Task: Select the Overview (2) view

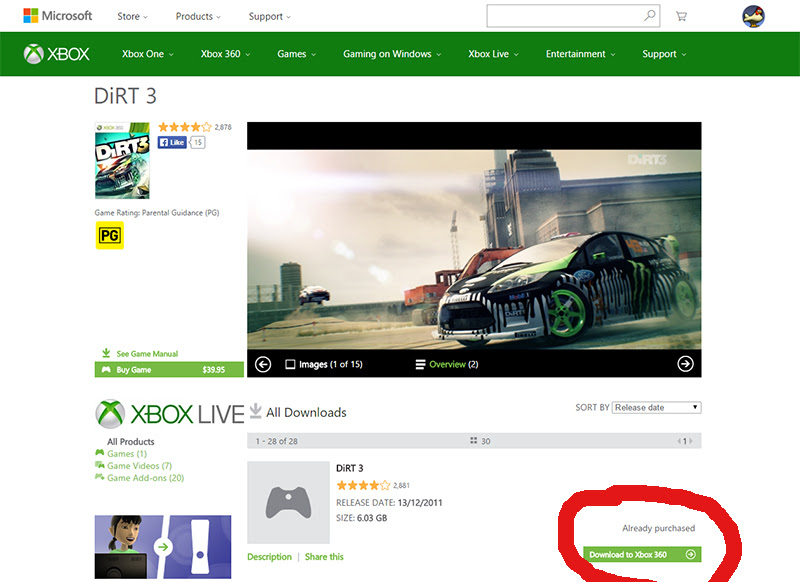Action: pos(447,364)
